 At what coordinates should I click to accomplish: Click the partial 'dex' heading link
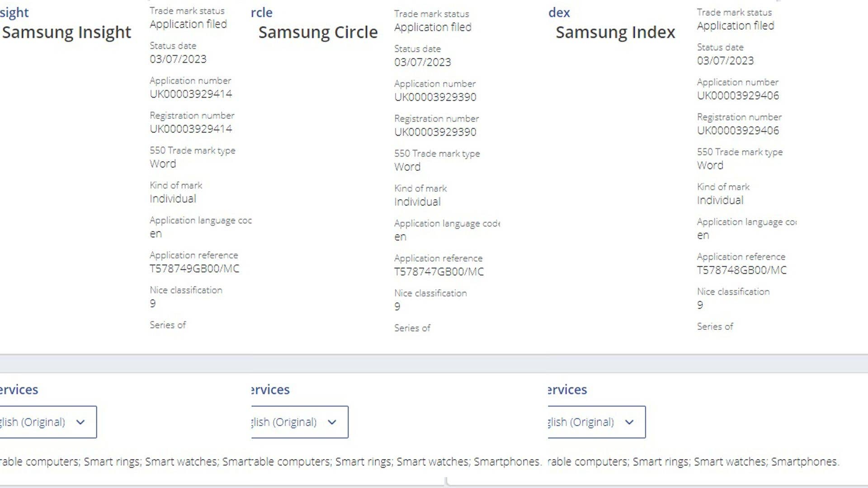(559, 13)
